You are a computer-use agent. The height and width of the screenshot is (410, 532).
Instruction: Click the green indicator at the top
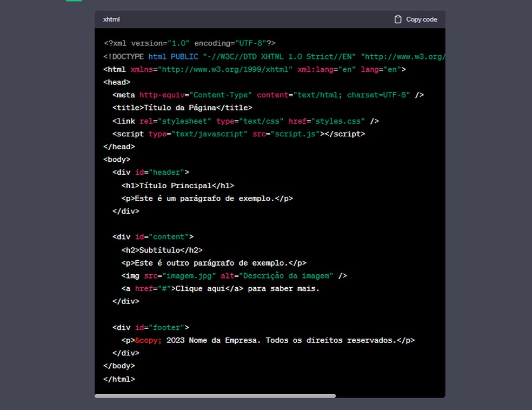point(73,2)
